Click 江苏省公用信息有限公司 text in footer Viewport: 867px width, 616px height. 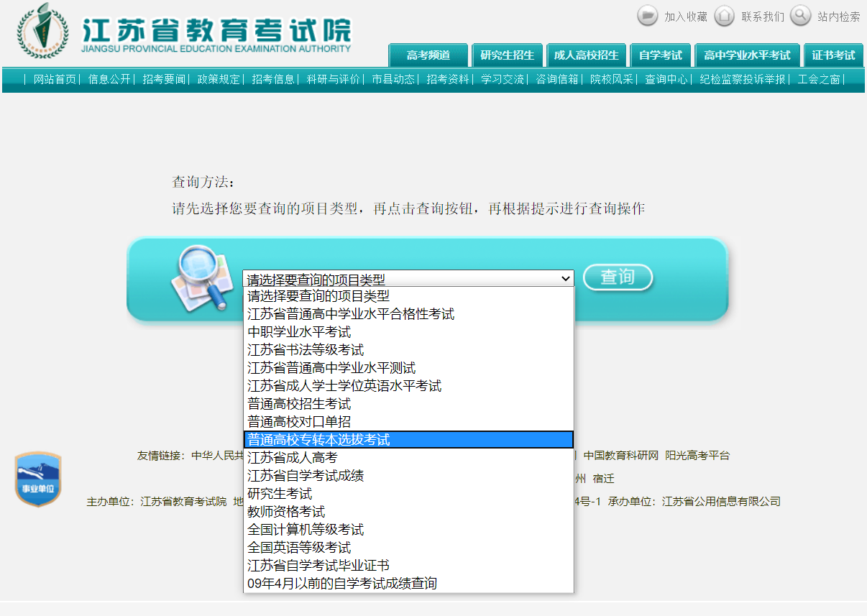point(721,502)
